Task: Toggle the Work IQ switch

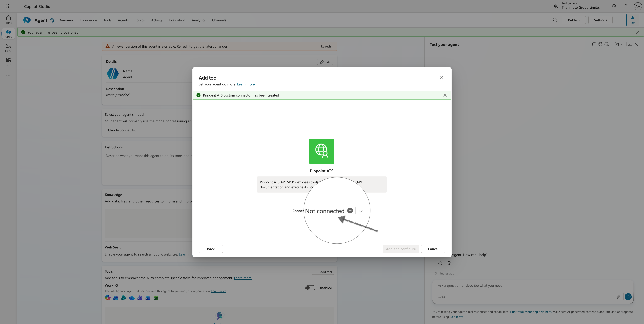Action: 310,288
